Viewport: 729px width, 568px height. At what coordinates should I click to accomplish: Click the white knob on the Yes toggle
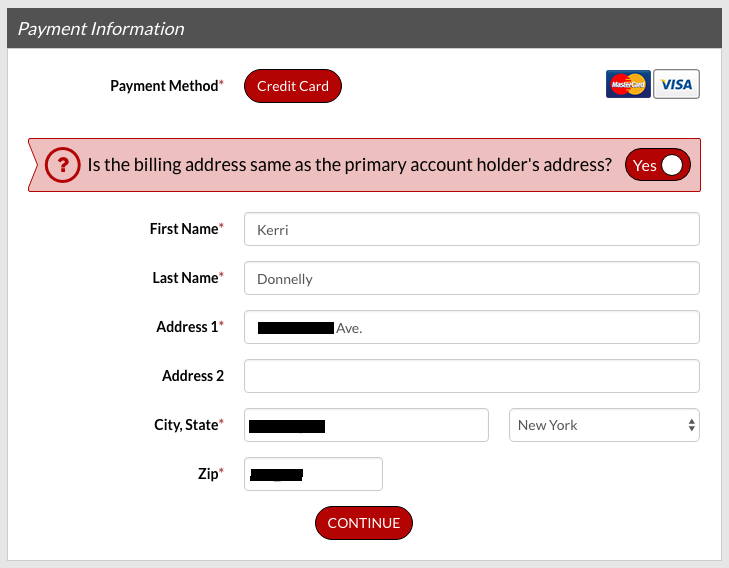(x=672, y=165)
